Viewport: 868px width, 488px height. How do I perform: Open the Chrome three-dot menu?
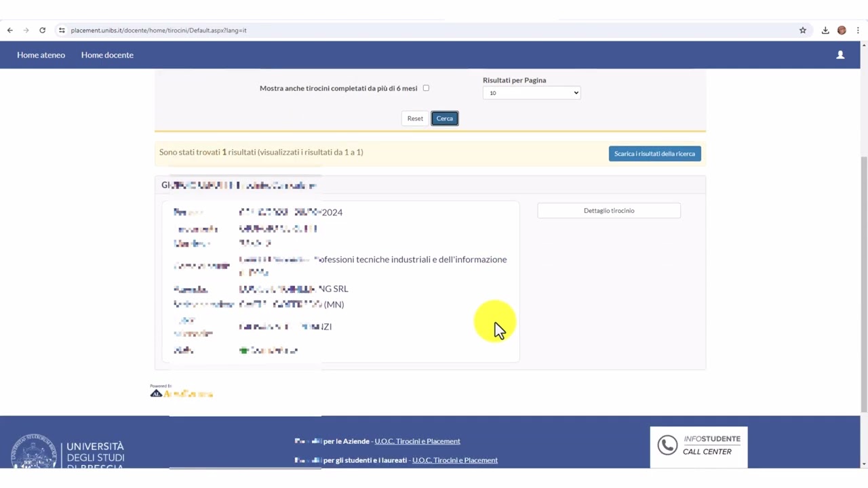tap(858, 30)
